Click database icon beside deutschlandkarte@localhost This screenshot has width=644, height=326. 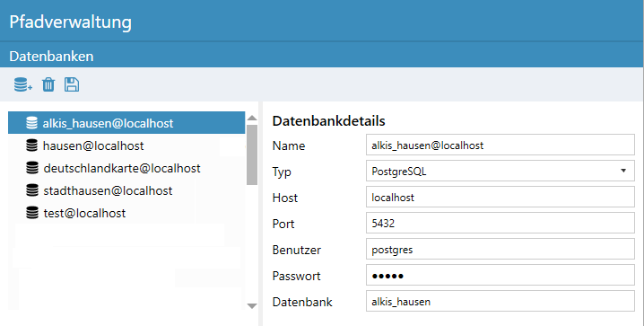[32, 168]
